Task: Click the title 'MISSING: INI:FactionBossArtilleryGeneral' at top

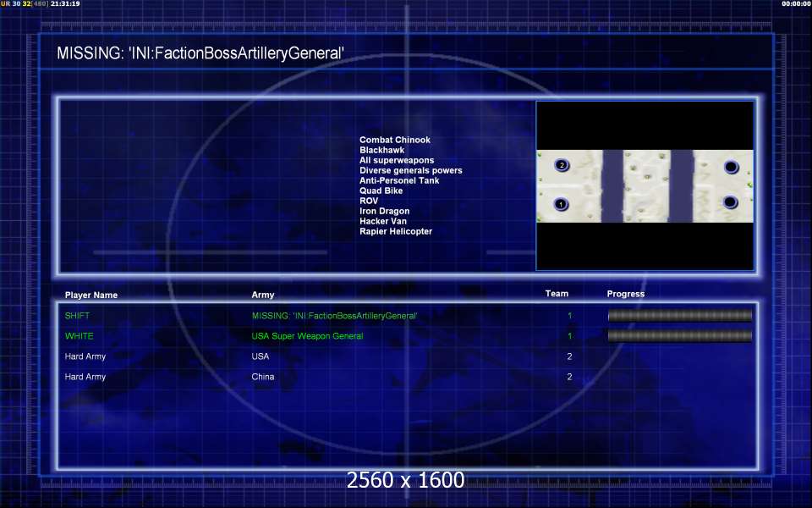Action: click(200, 52)
